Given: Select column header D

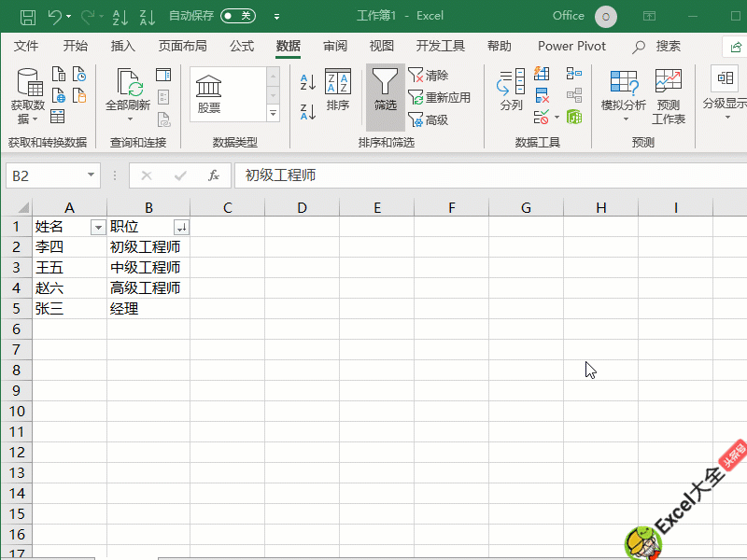Looking at the screenshot, I should point(302,207).
